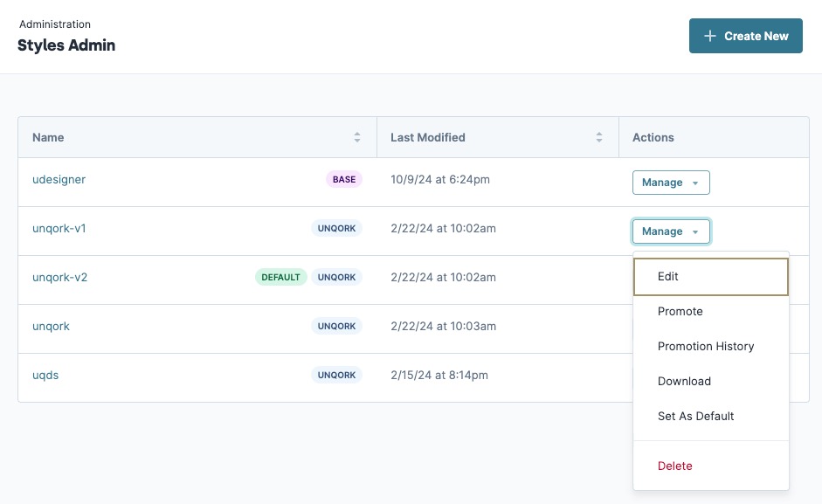The width and height of the screenshot is (822, 504).
Task: Open Manage dropdown for udesigner
Action: click(x=671, y=183)
